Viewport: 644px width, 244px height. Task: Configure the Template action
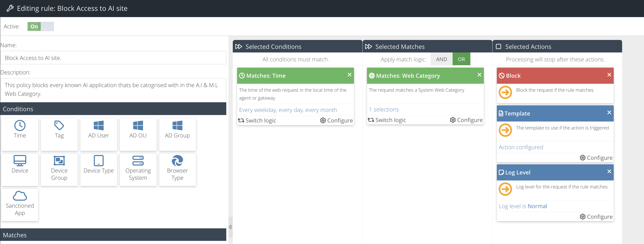click(x=596, y=158)
